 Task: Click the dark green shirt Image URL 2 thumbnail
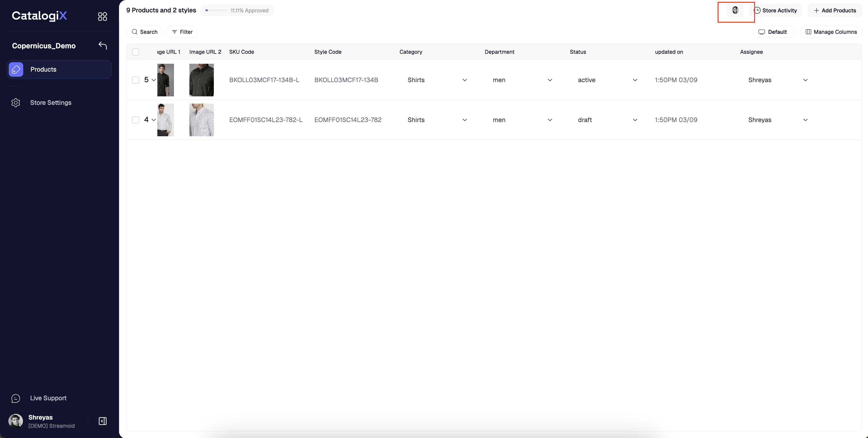point(201,80)
